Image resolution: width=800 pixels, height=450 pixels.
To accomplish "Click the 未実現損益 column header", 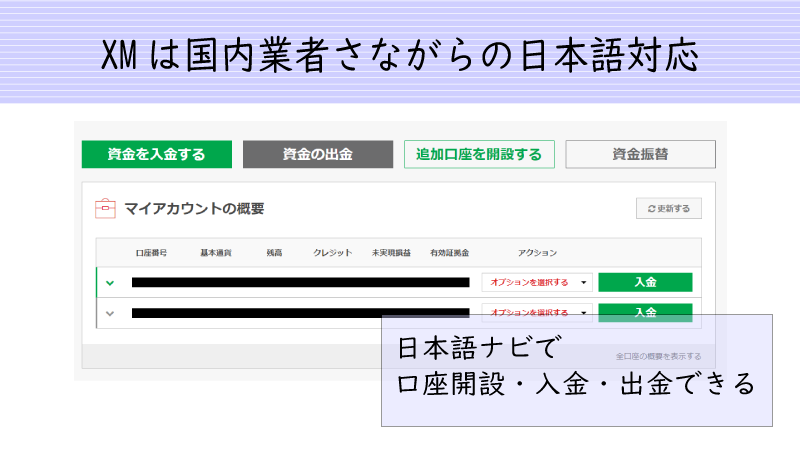I will click(391, 253).
